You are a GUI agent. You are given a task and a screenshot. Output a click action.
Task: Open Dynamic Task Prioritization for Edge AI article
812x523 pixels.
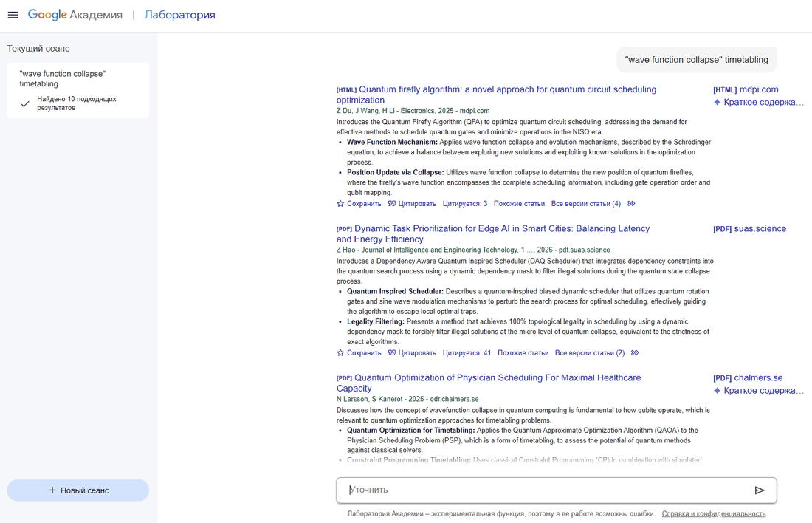[x=493, y=233]
